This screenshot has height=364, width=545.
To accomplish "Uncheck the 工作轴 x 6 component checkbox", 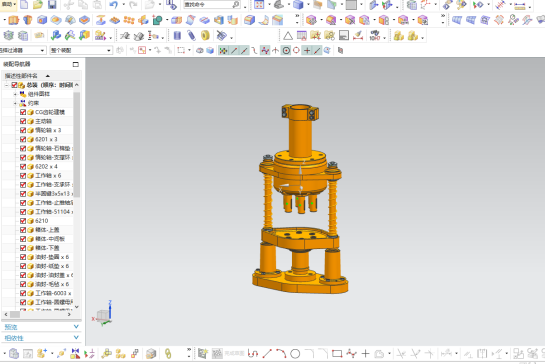I will pos(23,175).
